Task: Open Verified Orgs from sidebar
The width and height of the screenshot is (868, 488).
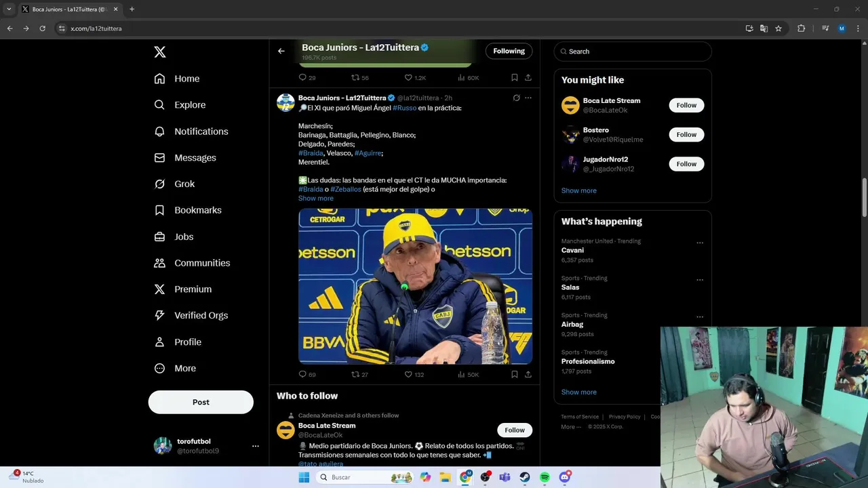Action: point(191,315)
